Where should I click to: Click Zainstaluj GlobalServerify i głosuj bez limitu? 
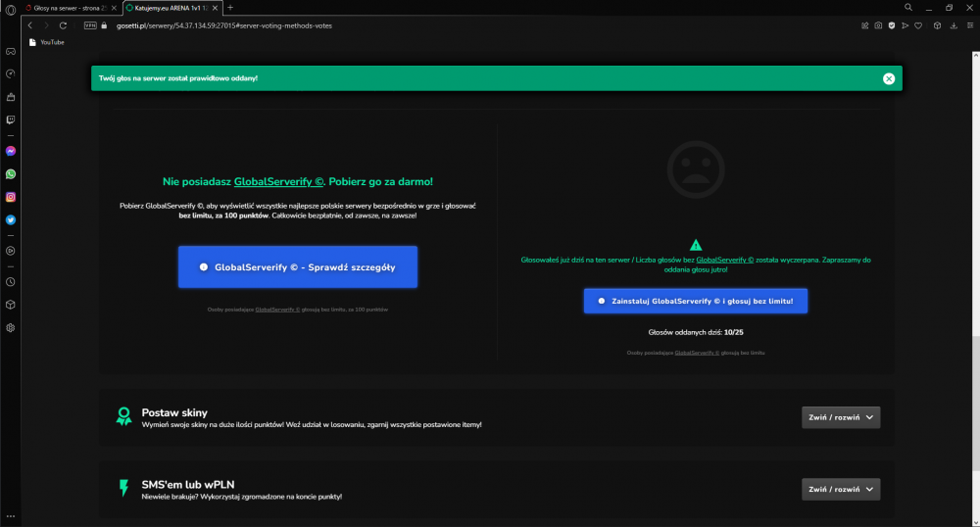[x=695, y=301]
